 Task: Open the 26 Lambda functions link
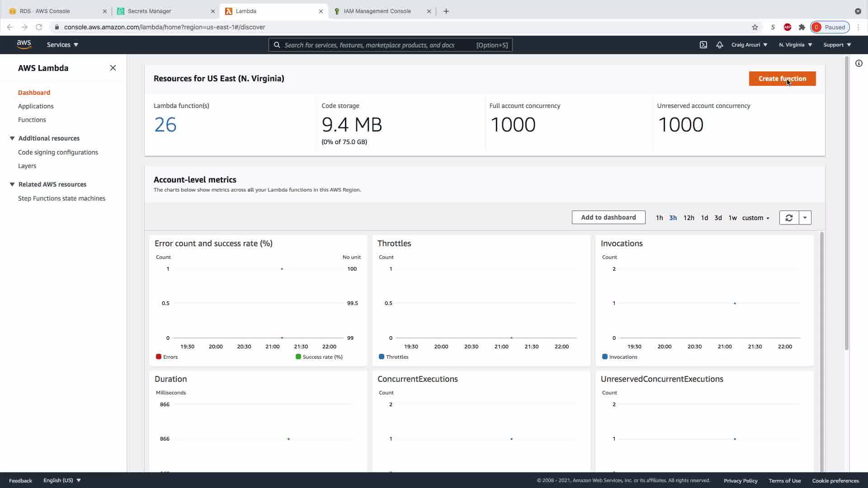pos(165,125)
